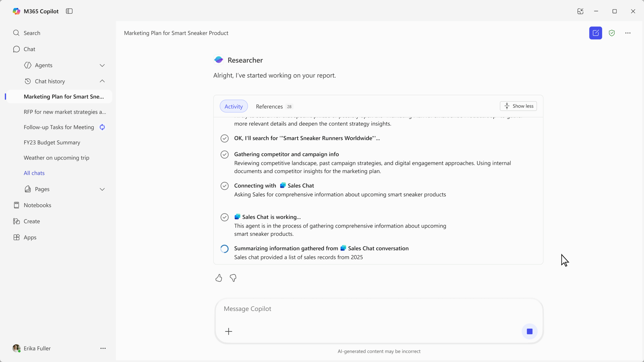Toggle the sidebar panel icon

point(69,11)
